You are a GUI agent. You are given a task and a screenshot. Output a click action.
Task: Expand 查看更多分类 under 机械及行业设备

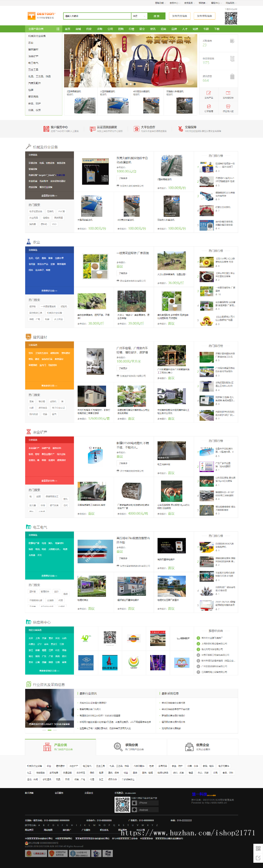49,195
